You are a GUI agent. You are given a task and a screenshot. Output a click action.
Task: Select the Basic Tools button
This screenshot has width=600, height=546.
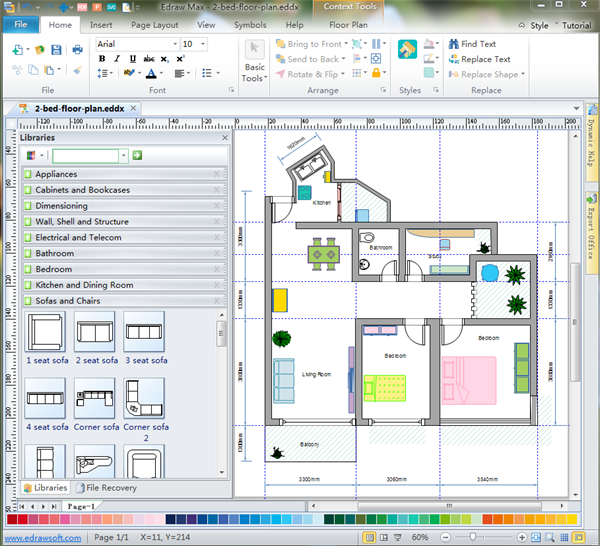pyautogui.click(x=255, y=60)
